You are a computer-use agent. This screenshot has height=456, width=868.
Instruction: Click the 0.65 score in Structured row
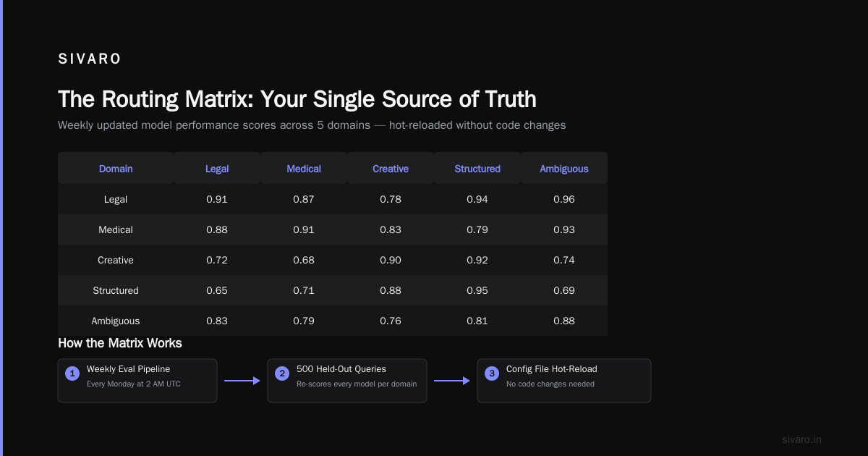pos(217,290)
